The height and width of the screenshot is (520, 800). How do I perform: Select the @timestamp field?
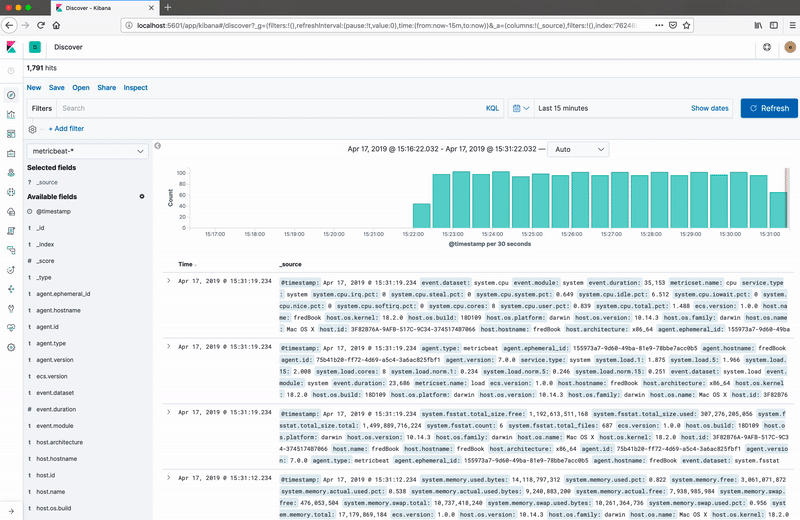coord(54,211)
